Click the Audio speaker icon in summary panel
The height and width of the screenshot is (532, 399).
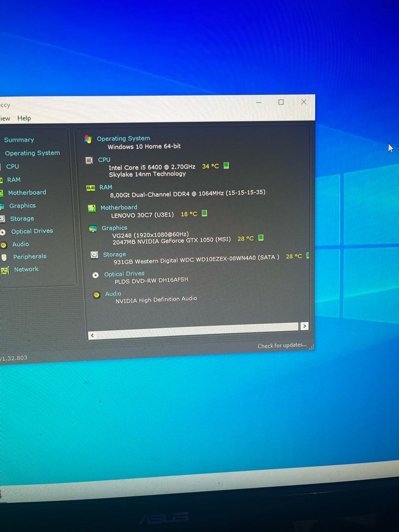pyautogui.click(x=97, y=295)
